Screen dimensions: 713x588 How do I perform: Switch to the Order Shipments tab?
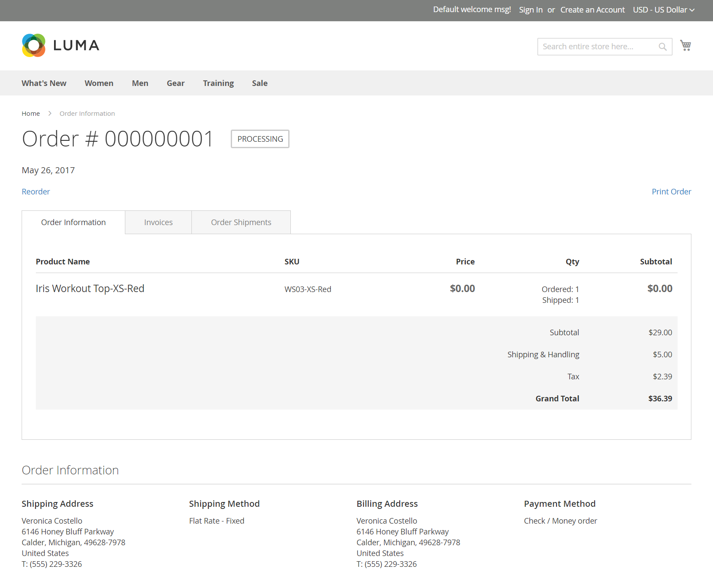click(x=241, y=222)
